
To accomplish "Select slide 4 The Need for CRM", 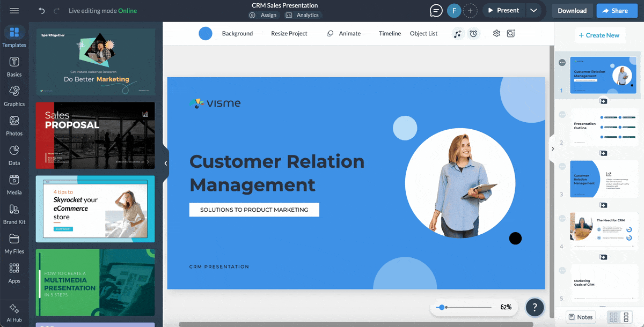I will click(604, 230).
